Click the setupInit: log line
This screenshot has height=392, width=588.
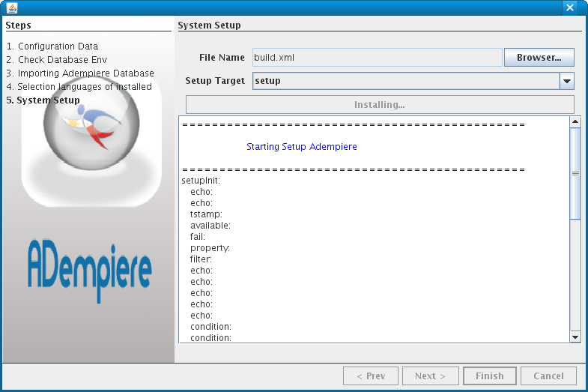click(201, 181)
